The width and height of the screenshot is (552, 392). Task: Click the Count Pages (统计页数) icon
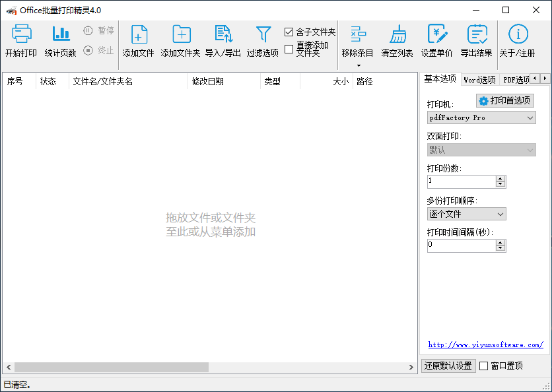[x=61, y=34]
